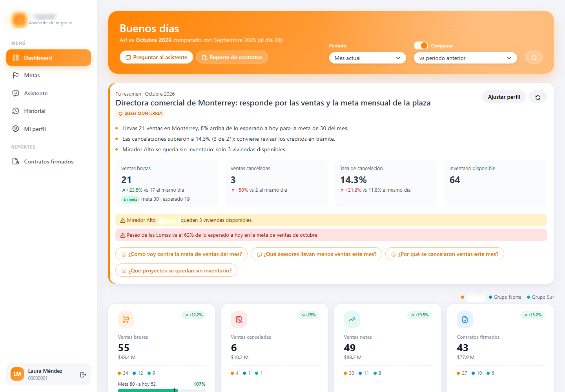Screen dimensions: 565x392
Task: Click the Contratos firmados blue file icon
Action: 465,319
